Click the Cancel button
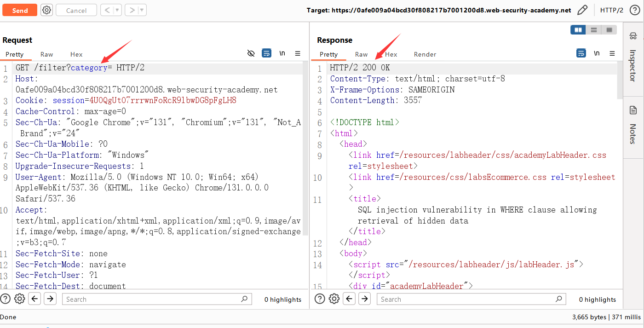Image resolution: width=644 pixels, height=328 pixels. click(x=76, y=10)
